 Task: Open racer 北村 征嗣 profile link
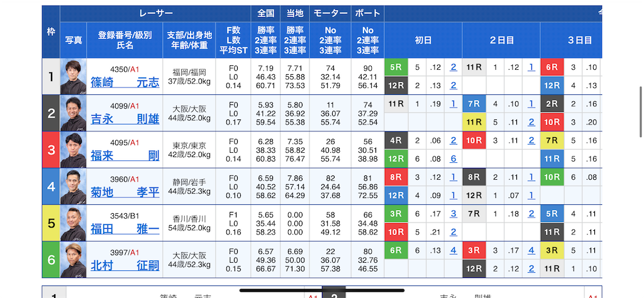tap(125, 265)
